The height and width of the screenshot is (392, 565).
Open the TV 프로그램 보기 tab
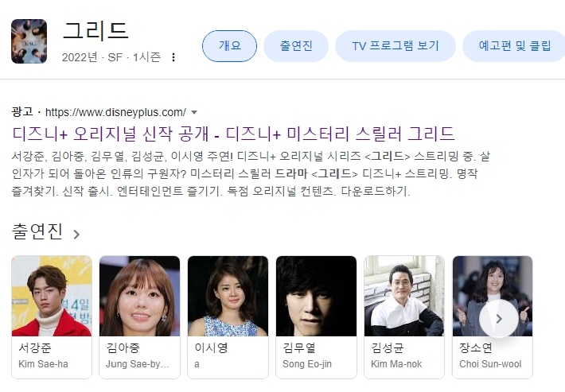pos(395,46)
